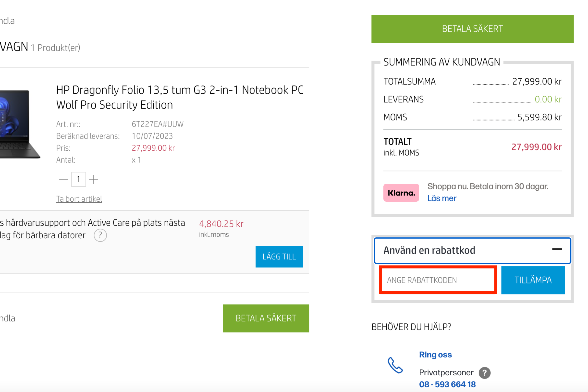Open help tooltip next to bärbara datorer
Screen dimensions: 588x392
tap(100, 235)
